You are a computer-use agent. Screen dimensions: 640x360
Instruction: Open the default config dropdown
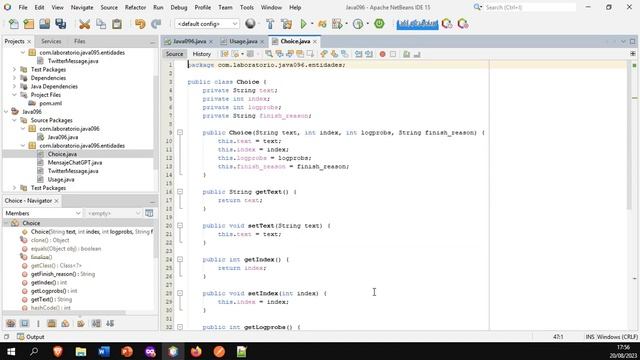coord(207,24)
